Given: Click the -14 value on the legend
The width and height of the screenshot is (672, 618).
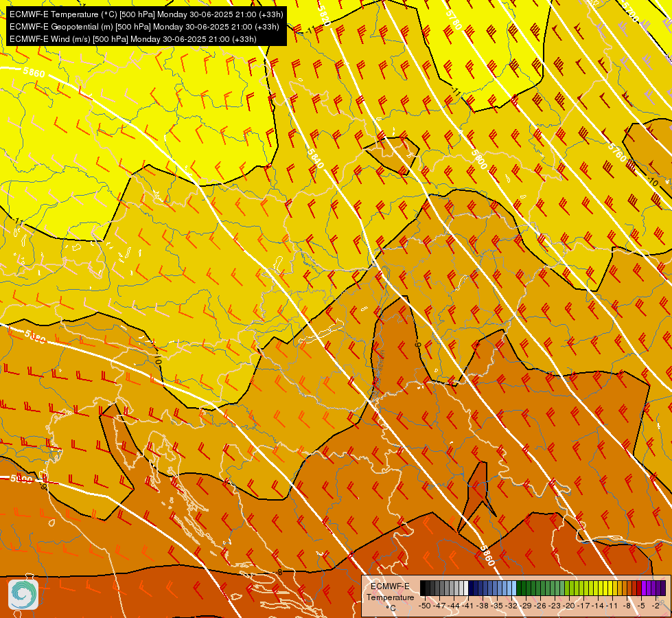Looking at the screenshot, I should coord(597,606).
